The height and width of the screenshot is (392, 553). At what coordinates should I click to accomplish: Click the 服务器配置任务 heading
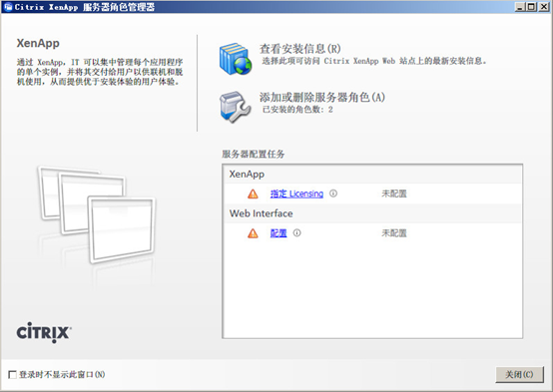[x=254, y=154]
